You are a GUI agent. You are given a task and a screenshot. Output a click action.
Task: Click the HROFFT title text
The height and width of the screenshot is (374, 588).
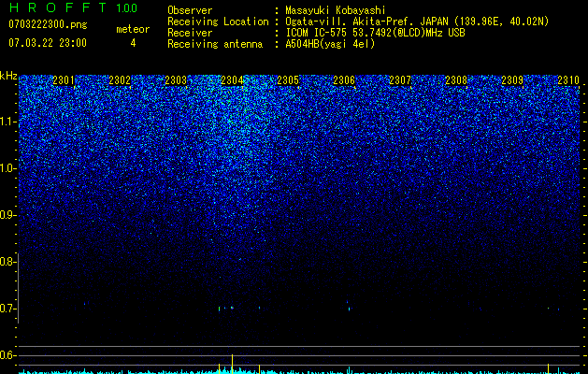[58, 7]
